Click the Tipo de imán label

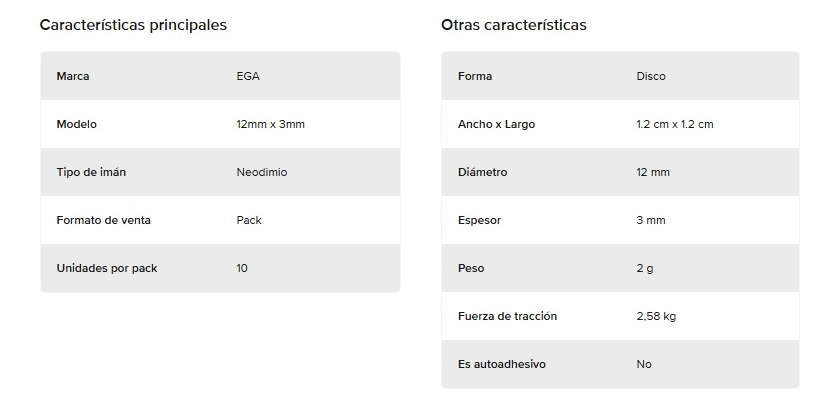pyautogui.click(x=91, y=173)
